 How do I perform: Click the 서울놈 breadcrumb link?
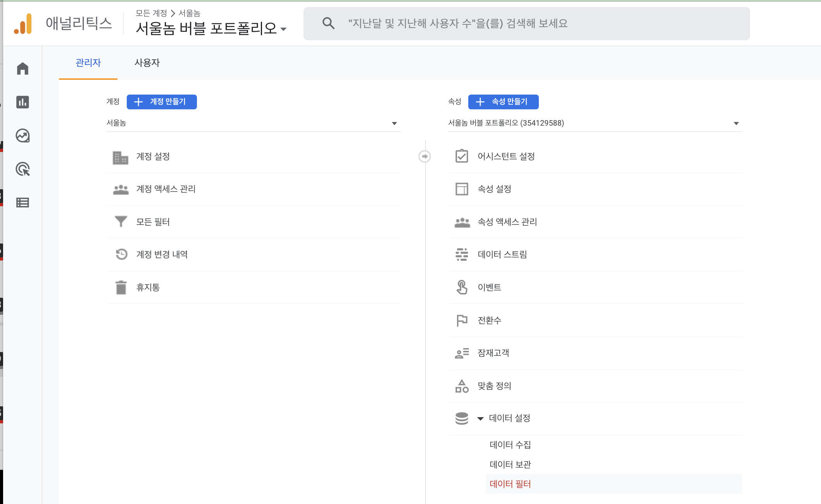pyautogui.click(x=189, y=13)
